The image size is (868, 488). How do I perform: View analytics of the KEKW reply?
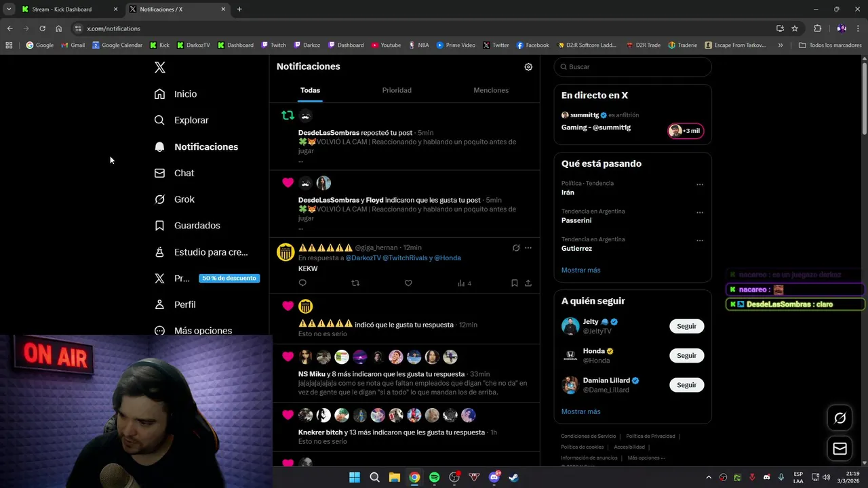point(465,283)
